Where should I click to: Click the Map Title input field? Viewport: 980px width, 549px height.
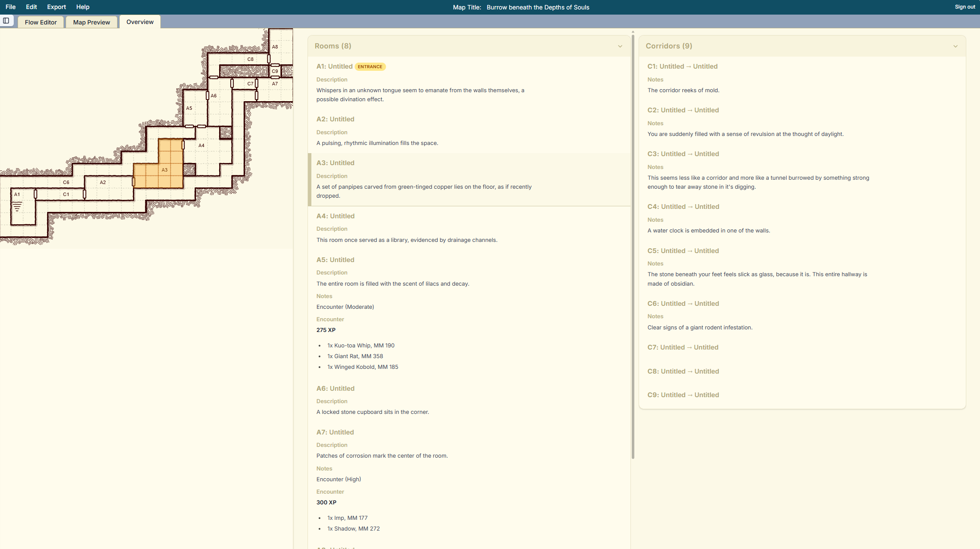pos(538,7)
